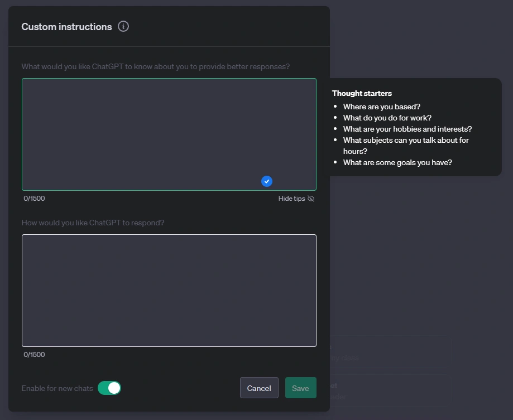Click 'What subjects can you talk about for hours?' tip
The image size is (513, 420).
[406, 146]
